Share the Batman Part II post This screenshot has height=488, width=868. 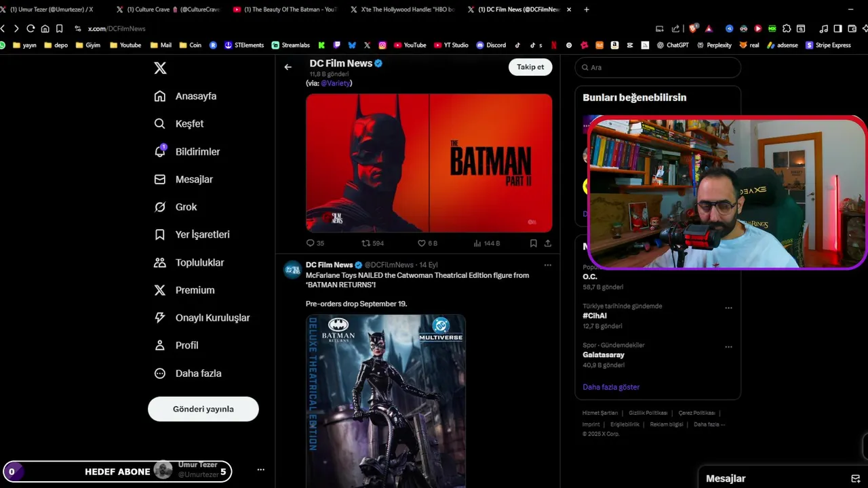click(x=548, y=243)
